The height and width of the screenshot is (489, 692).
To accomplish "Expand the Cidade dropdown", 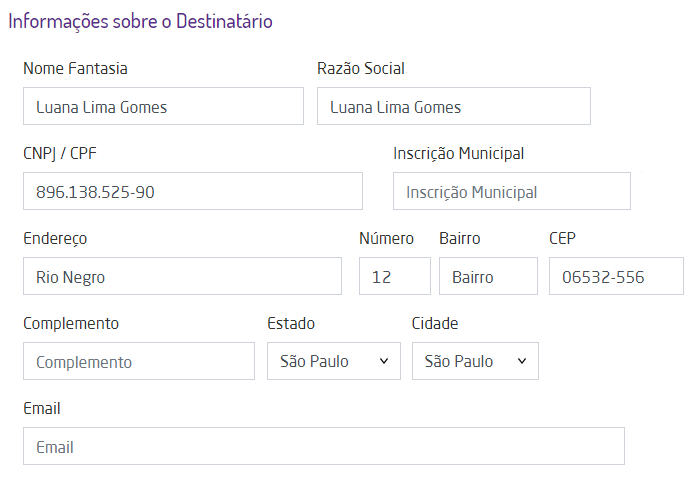I will (474, 361).
